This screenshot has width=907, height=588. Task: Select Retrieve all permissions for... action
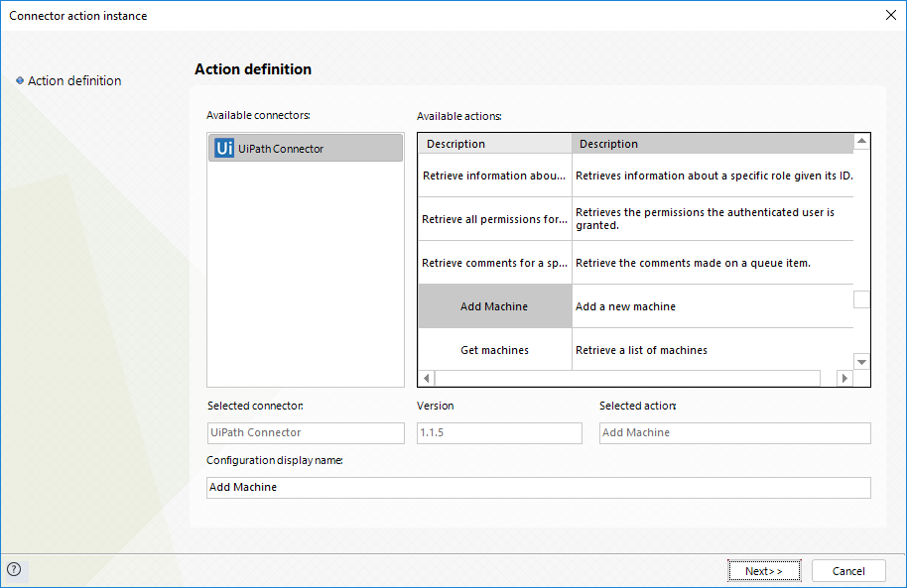[x=494, y=219]
